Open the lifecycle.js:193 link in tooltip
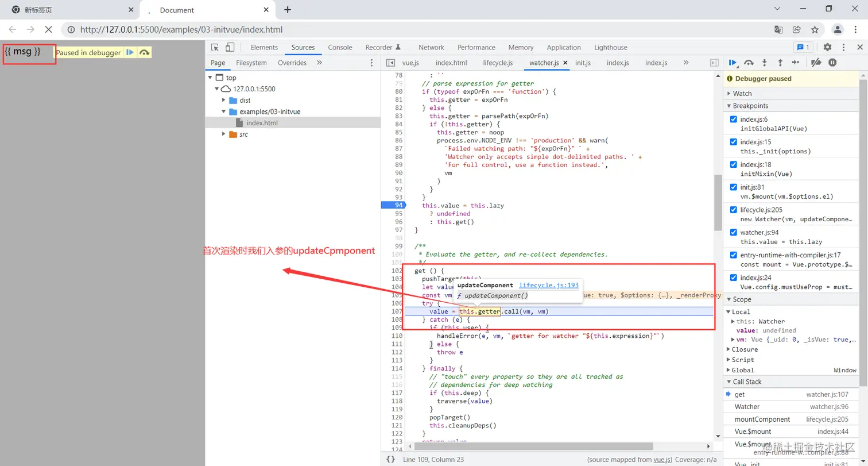868x466 pixels. click(549, 285)
